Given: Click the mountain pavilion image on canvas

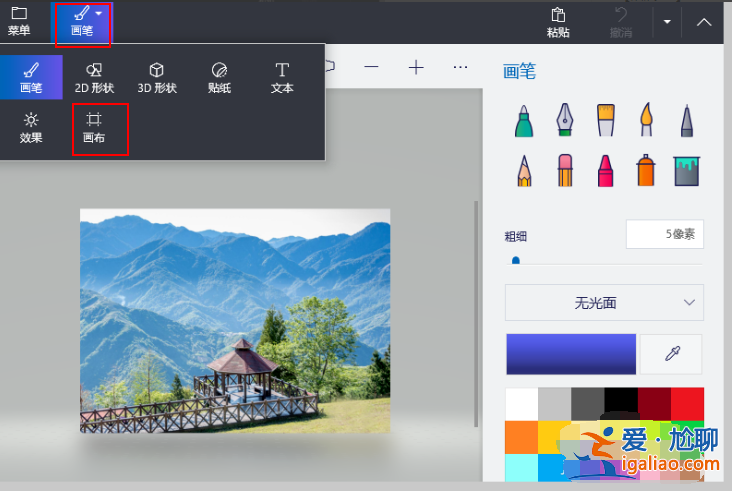Looking at the screenshot, I should [x=235, y=321].
